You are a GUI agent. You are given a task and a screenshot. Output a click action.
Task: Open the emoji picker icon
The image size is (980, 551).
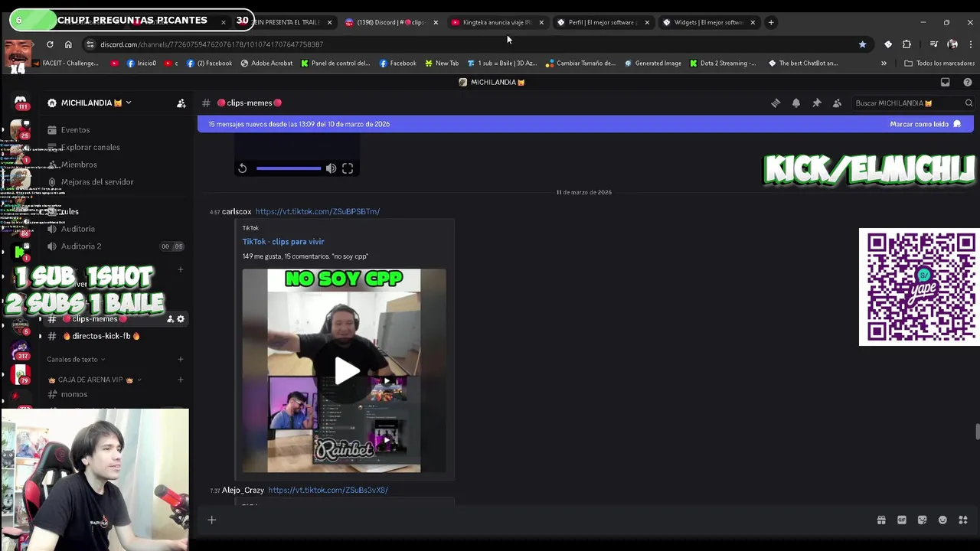tap(942, 520)
